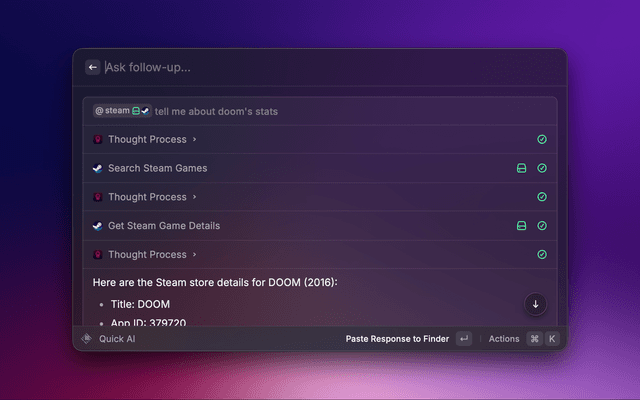Focus the Ask follow-up input field
Screen dimensions: 640x400
pyautogui.click(x=331, y=67)
